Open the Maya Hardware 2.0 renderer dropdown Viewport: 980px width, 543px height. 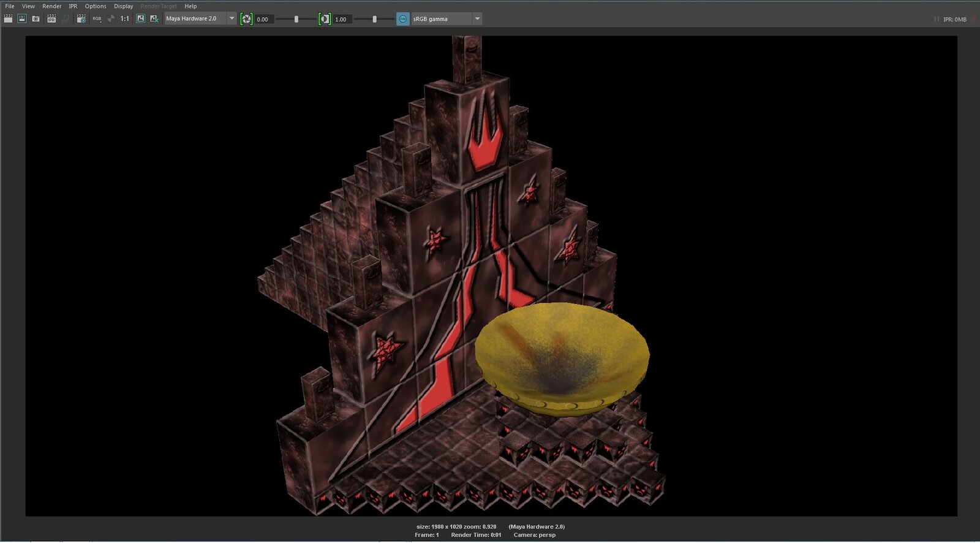pos(200,18)
